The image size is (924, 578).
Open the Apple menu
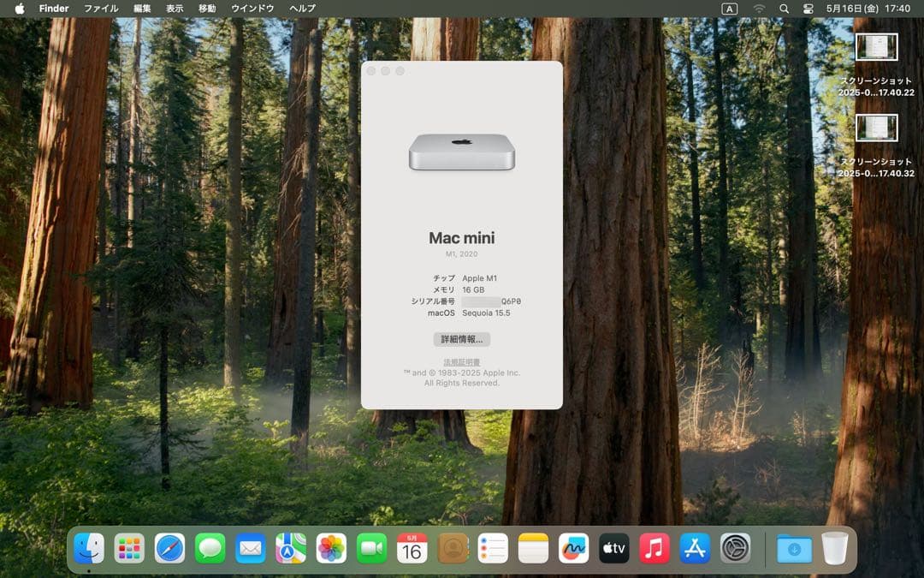click(x=19, y=9)
